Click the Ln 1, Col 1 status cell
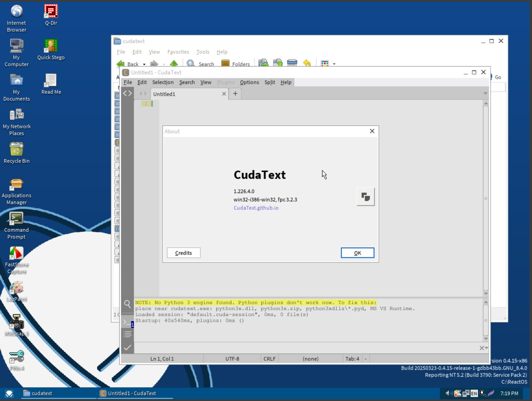 coord(162,359)
